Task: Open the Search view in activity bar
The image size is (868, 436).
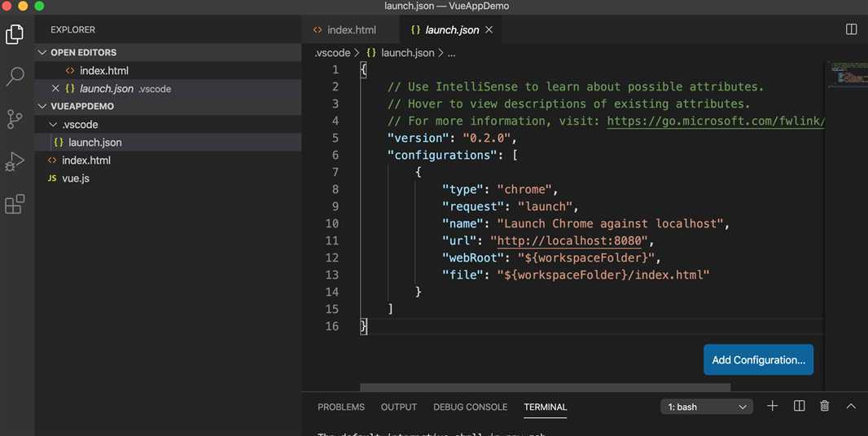Action: point(15,77)
